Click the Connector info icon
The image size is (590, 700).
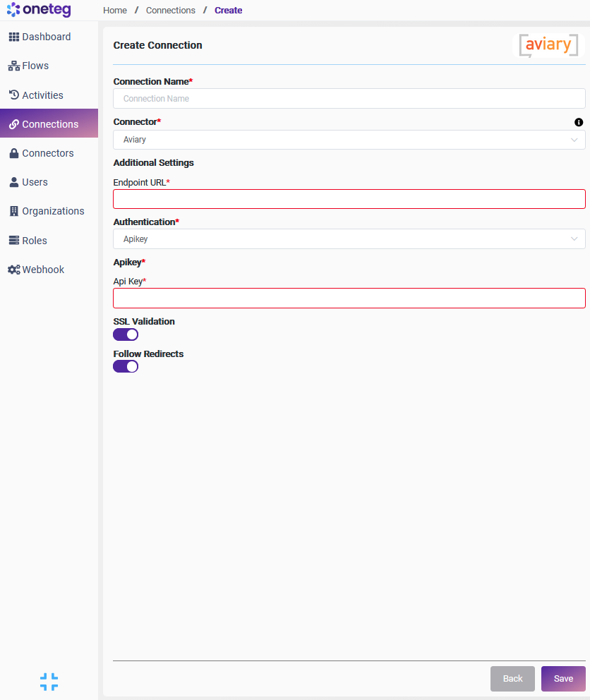click(579, 122)
